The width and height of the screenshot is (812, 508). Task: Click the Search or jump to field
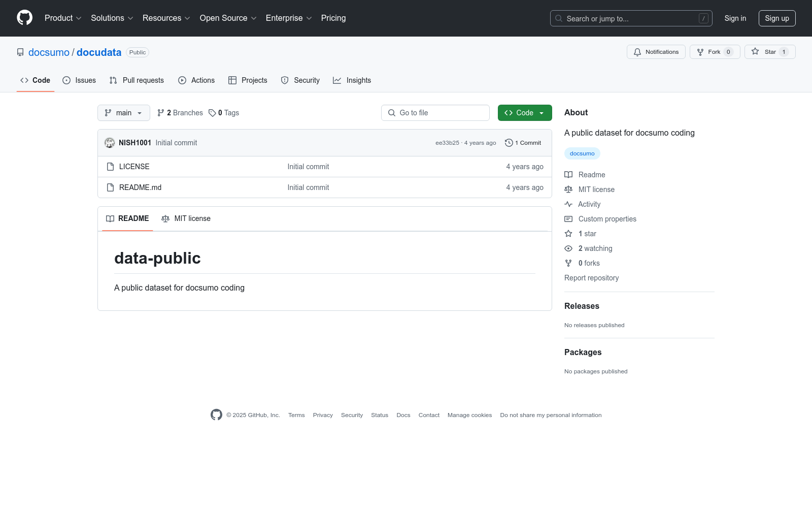click(x=631, y=18)
